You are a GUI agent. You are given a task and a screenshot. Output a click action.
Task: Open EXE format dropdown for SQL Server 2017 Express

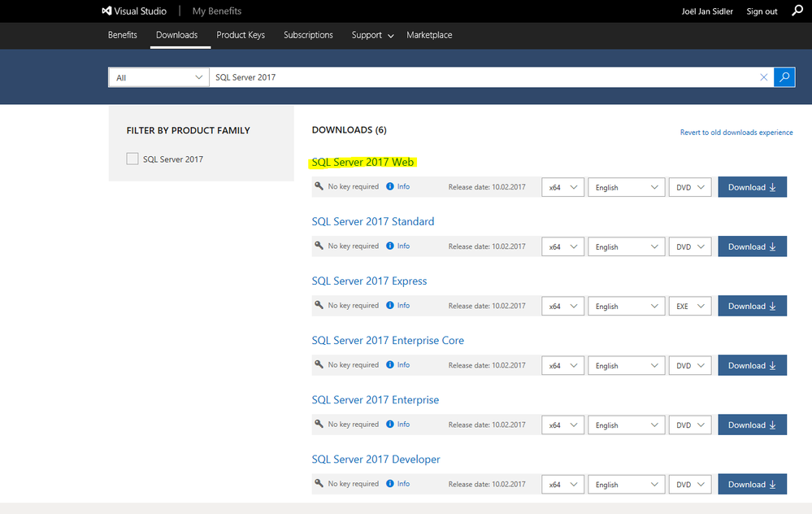point(690,307)
